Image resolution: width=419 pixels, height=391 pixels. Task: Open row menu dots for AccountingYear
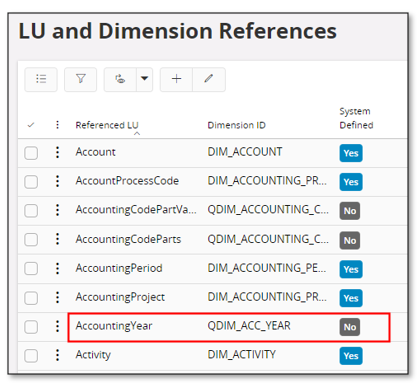click(57, 326)
